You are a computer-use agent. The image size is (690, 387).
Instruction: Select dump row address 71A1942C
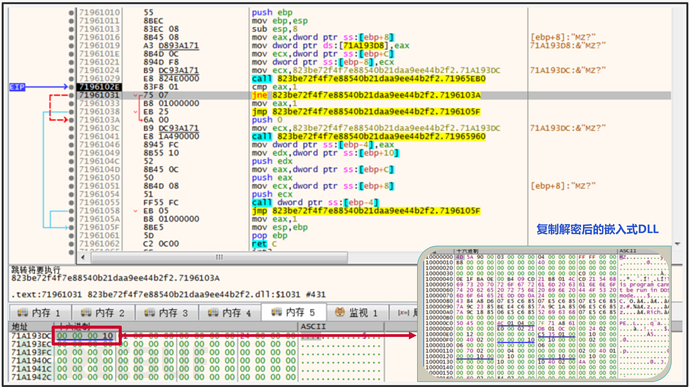coord(30,377)
